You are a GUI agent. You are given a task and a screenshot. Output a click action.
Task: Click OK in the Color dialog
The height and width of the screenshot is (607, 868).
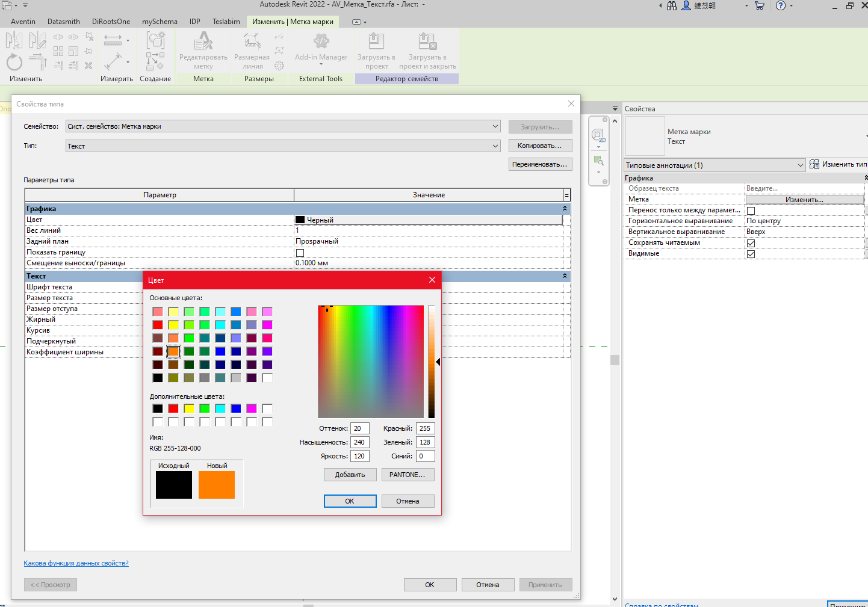coord(350,501)
